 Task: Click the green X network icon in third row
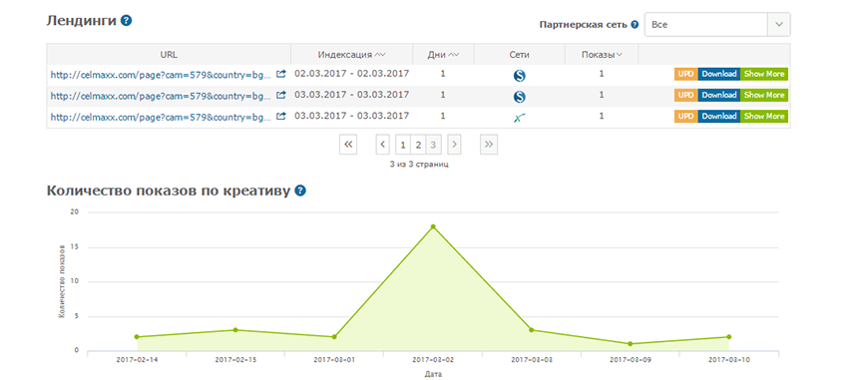(x=519, y=118)
